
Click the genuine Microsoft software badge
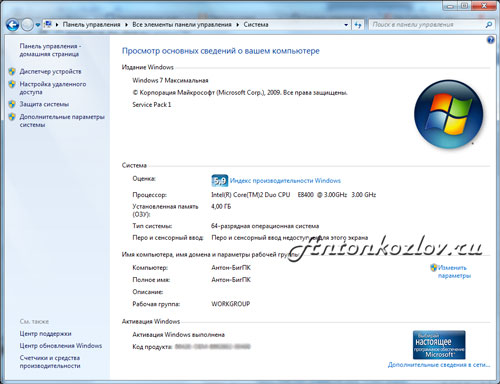tap(439, 345)
